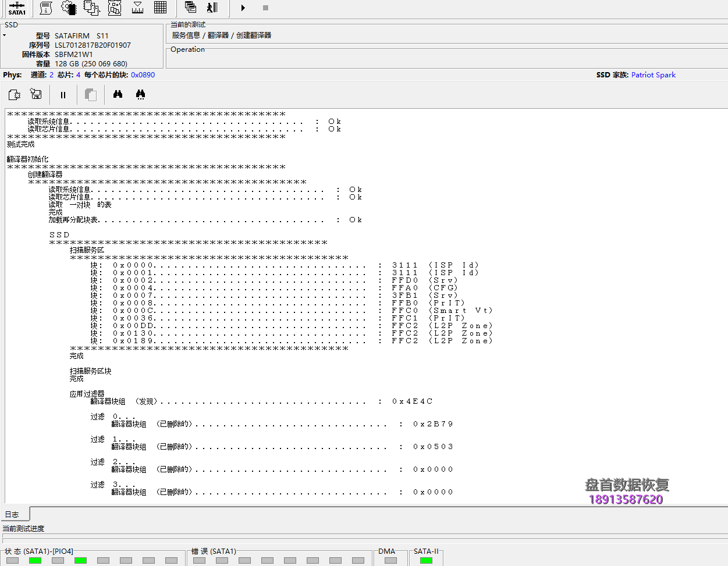
Task: Click block 0x0189 L2P Zone row
Action: tap(292, 341)
